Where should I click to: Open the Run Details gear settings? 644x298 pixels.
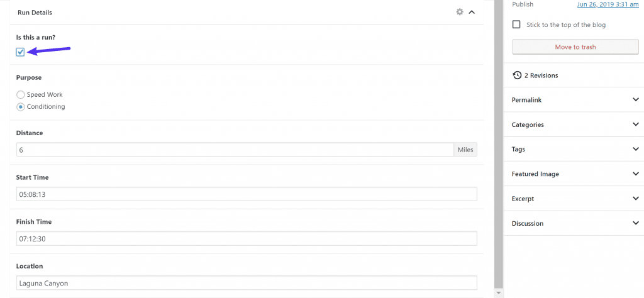click(x=460, y=12)
